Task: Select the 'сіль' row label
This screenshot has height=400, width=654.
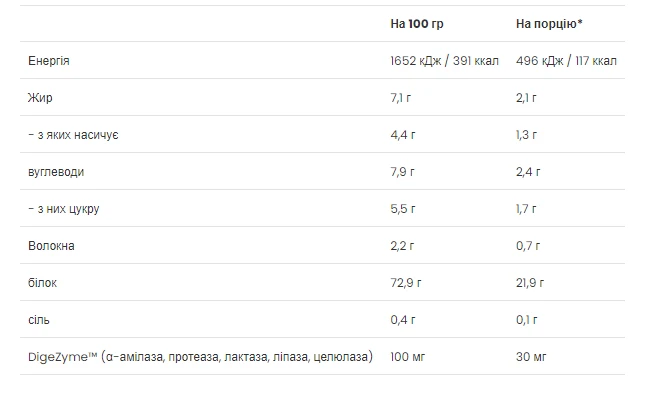Action: click(x=39, y=320)
